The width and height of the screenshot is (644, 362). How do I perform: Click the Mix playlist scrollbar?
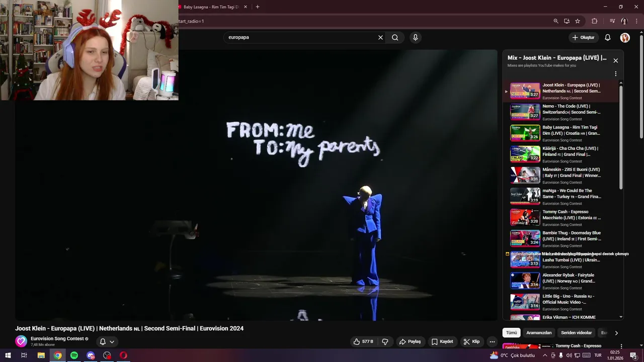621,138
